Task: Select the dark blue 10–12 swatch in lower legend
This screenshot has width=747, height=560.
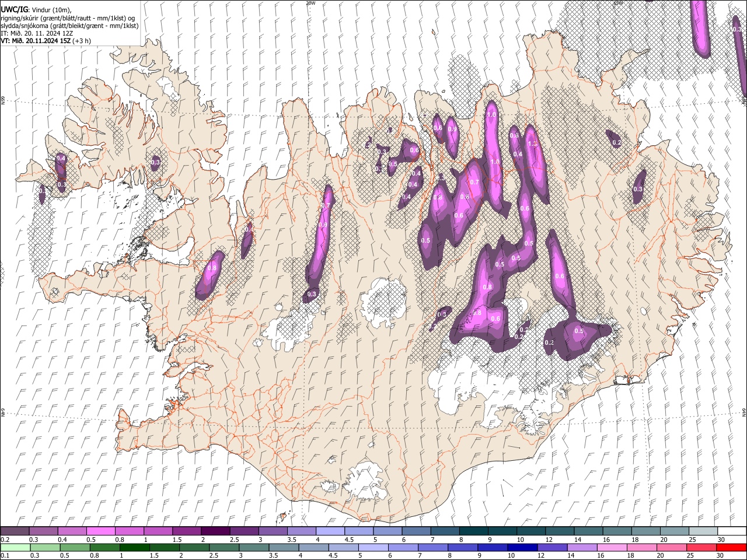Action: 523,548
